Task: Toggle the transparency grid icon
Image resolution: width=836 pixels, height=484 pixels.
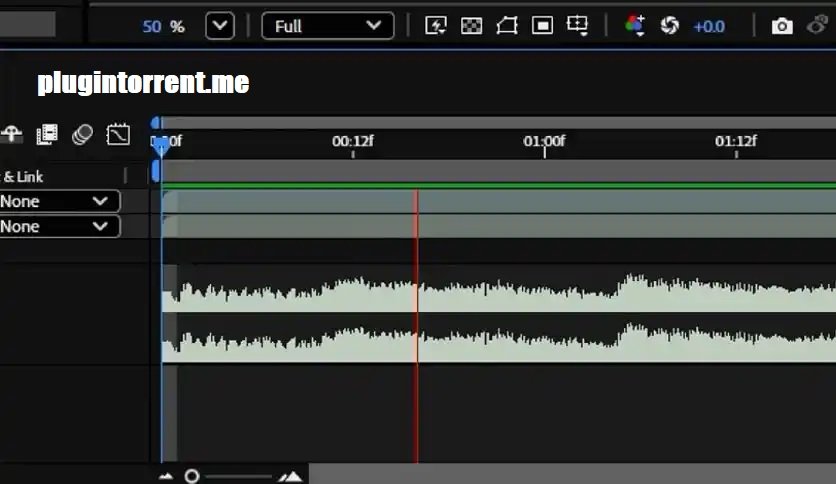Action: [x=471, y=26]
